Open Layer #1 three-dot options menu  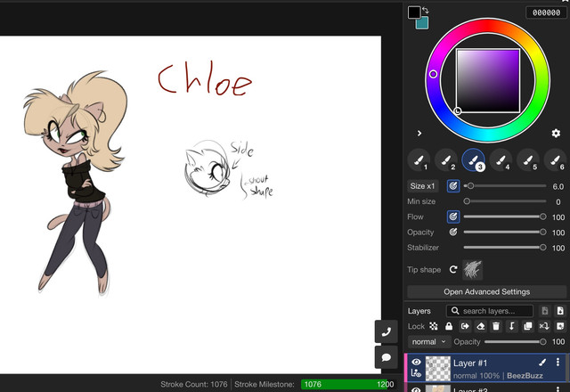click(x=558, y=363)
